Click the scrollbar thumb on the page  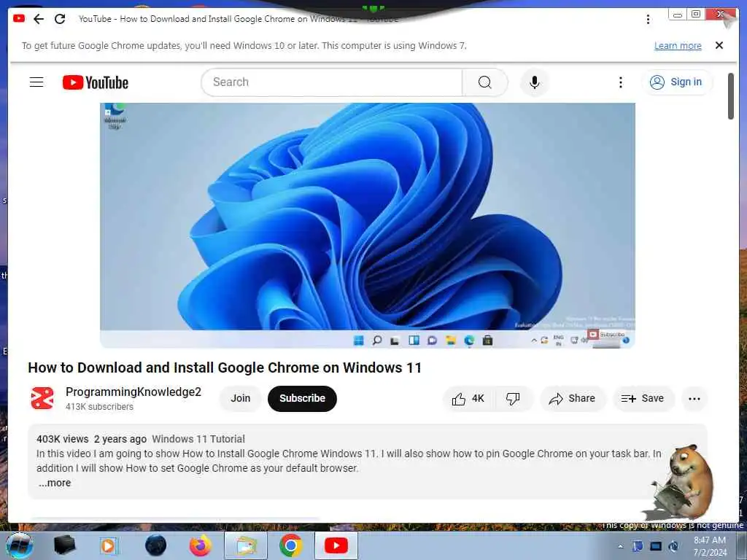point(731,96)
